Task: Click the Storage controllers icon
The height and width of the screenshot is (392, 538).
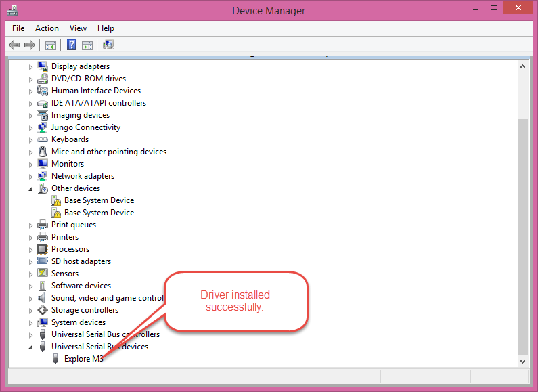Action: pos(43,310)
